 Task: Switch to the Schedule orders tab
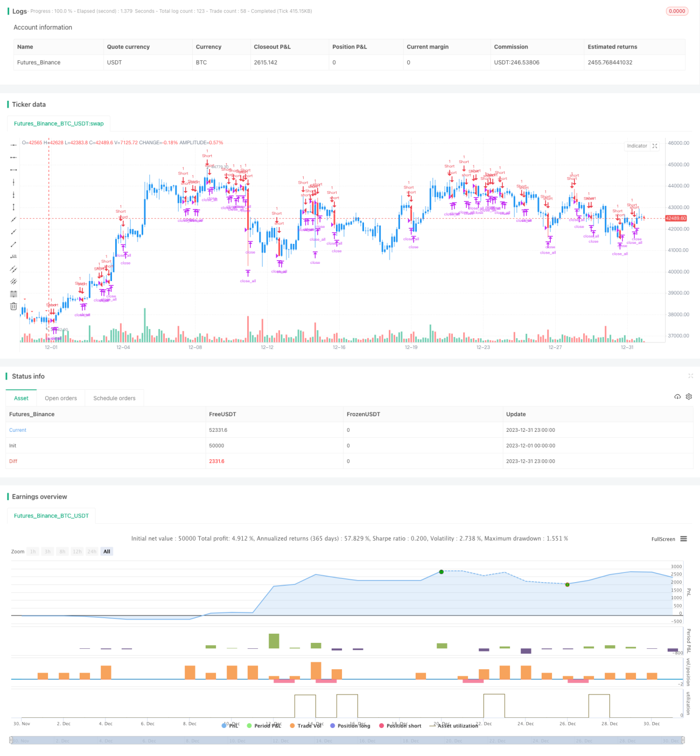coord(114,398)
